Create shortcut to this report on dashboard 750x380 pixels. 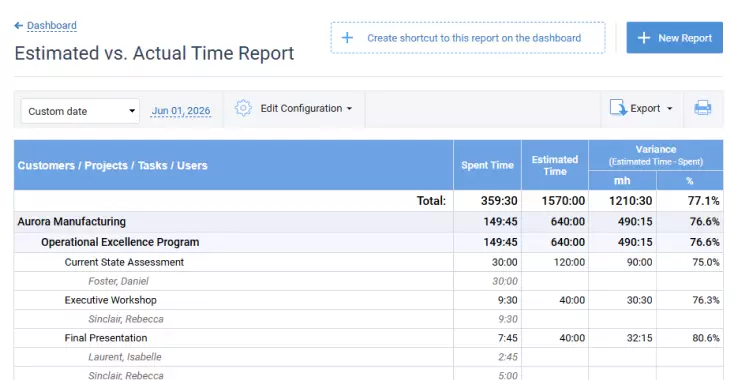(x=468, y=38)
